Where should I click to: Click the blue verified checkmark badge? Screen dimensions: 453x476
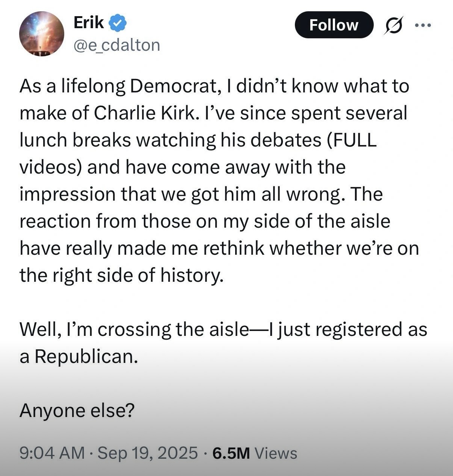[118, 24]
